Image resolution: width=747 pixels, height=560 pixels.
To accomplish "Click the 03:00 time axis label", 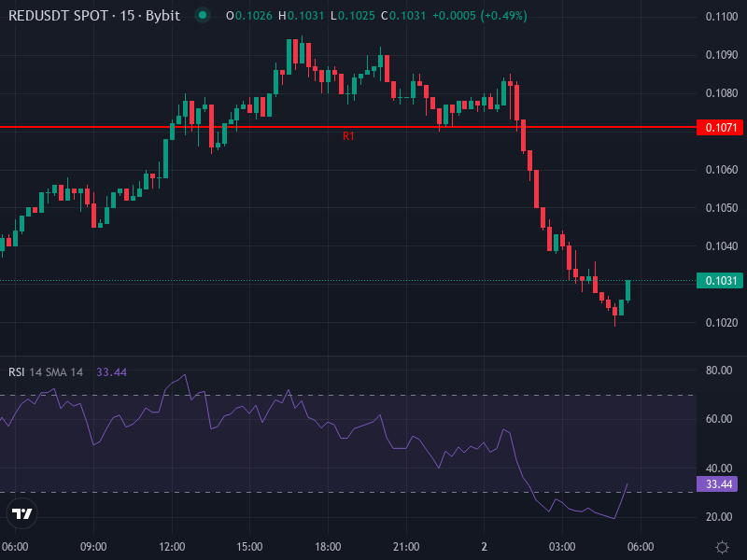I will [x=562, y=547].
